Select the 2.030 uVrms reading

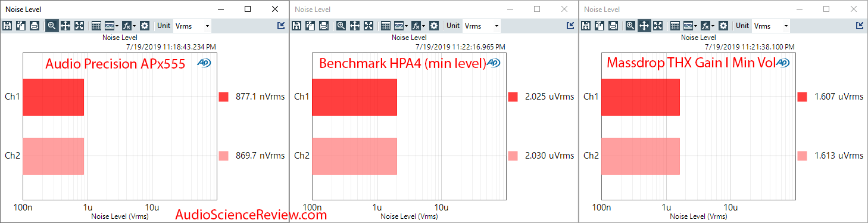[549, 156]
